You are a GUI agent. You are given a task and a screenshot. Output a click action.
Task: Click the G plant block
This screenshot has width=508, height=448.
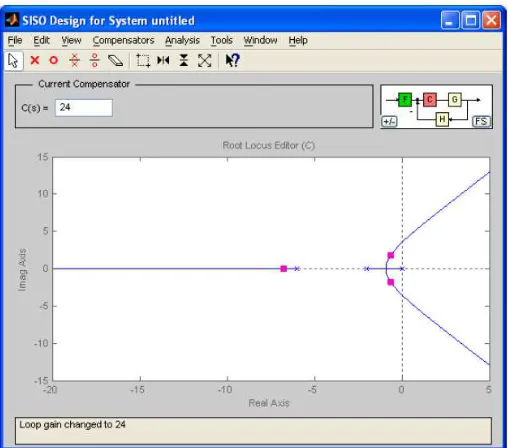click(455, 100)
